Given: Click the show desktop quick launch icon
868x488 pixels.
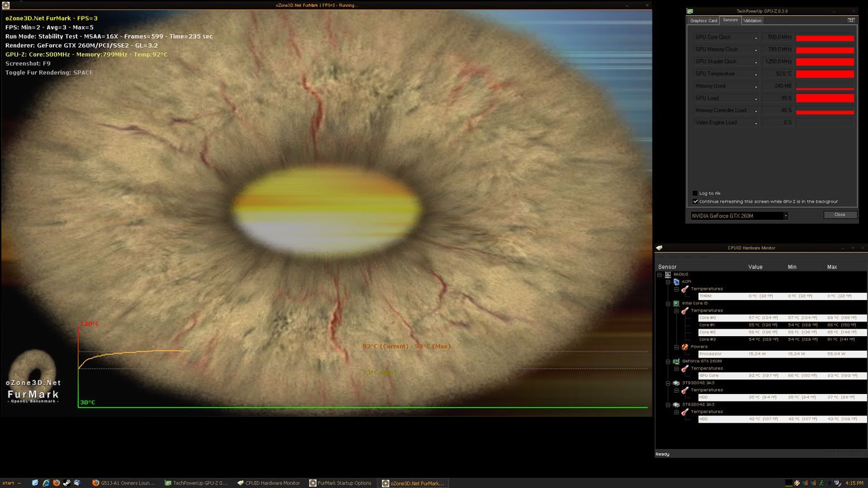Looking at the screenshot, I should coord(35,483).
